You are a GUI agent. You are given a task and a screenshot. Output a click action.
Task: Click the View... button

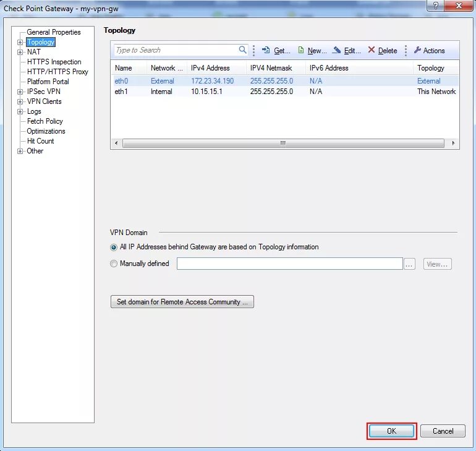438,264
